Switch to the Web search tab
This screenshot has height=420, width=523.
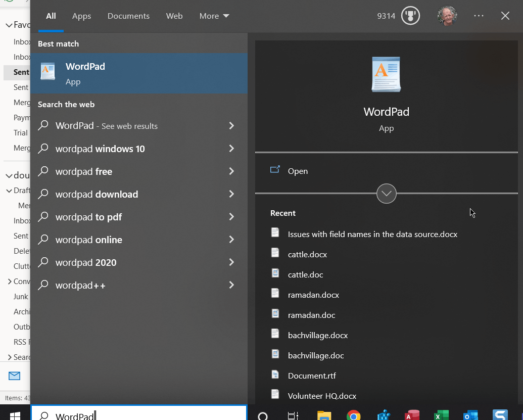tap(174, 16)
